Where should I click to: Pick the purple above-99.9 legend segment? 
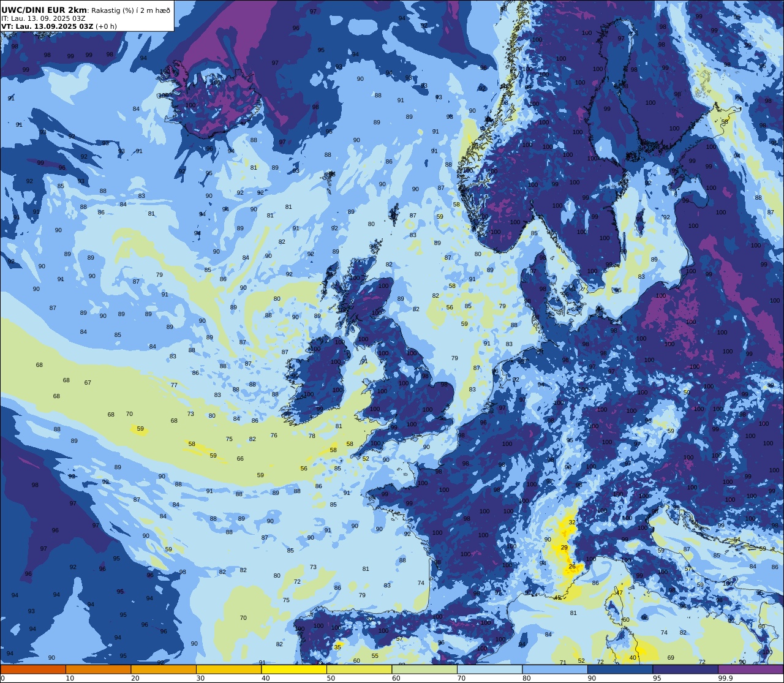click(750, 670)
